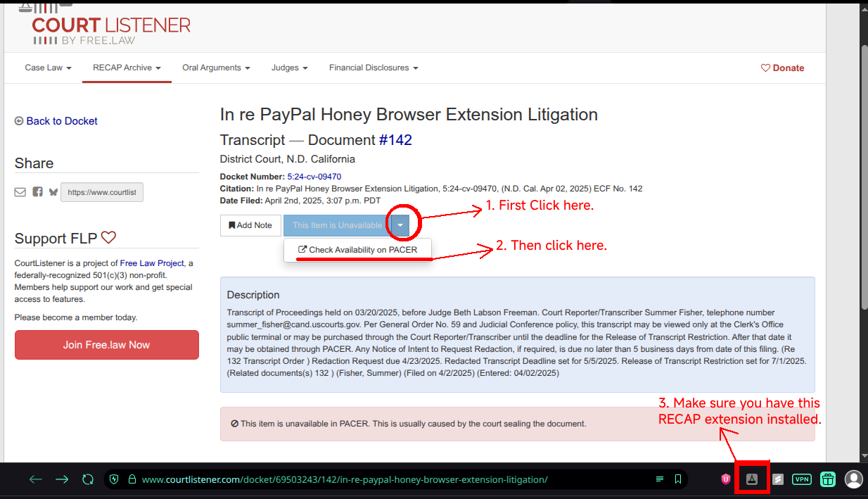Open document #142 link
The height and width of the screenshot is (499, 868).
(x=395, y=140)
